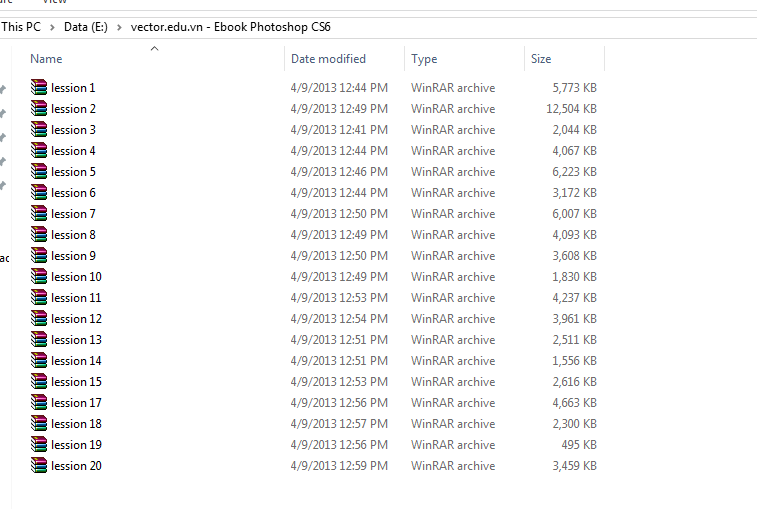Expand the chevron after Data (E:)
This screenshot has width=757, height=509.
[119, 28]
